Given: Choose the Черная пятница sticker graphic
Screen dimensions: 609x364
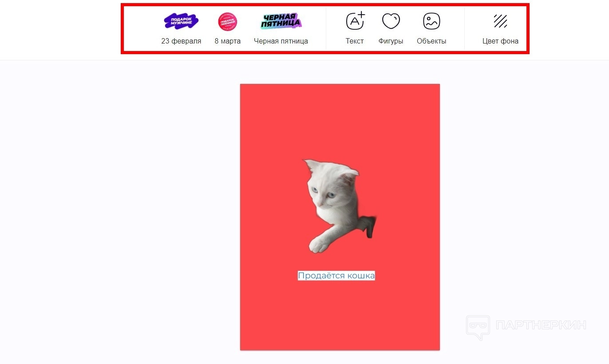Looking at the screenshot, I should 281,21.
